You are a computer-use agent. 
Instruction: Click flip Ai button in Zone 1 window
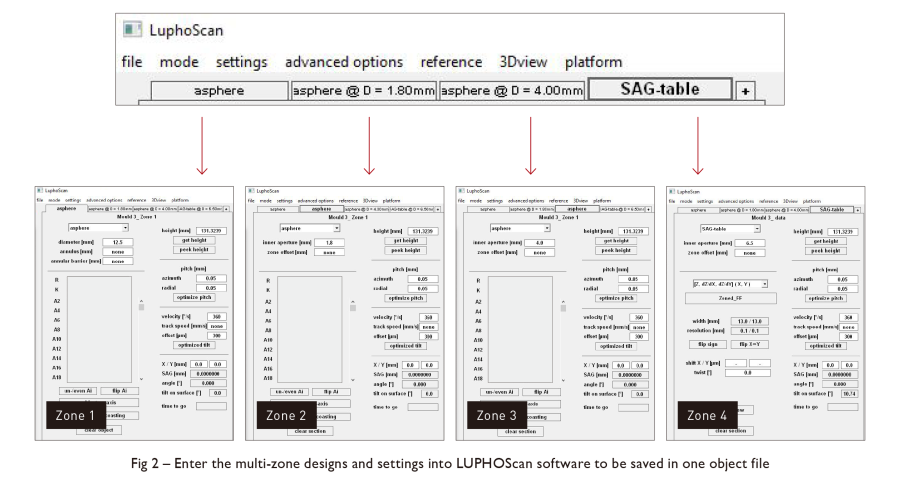point(120,391)
